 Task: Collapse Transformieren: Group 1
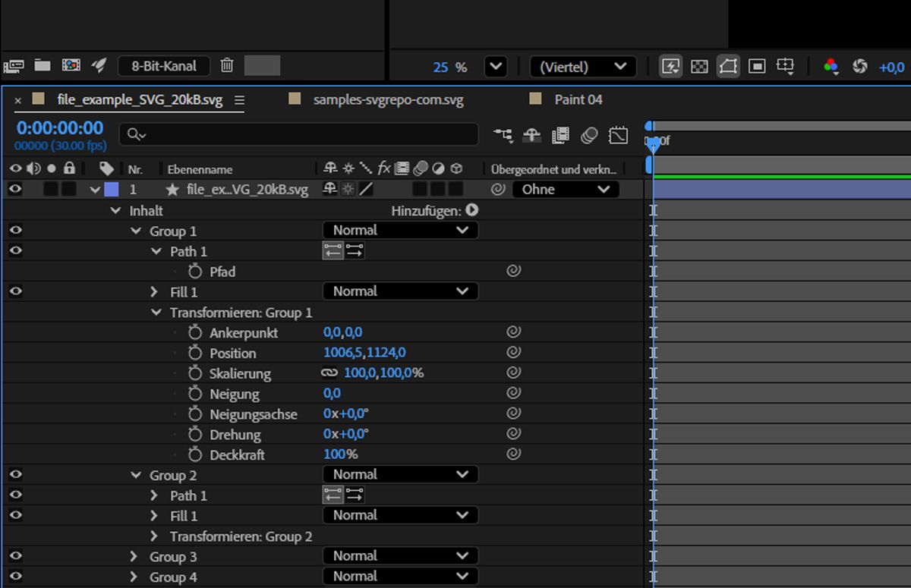pos(156,313)
